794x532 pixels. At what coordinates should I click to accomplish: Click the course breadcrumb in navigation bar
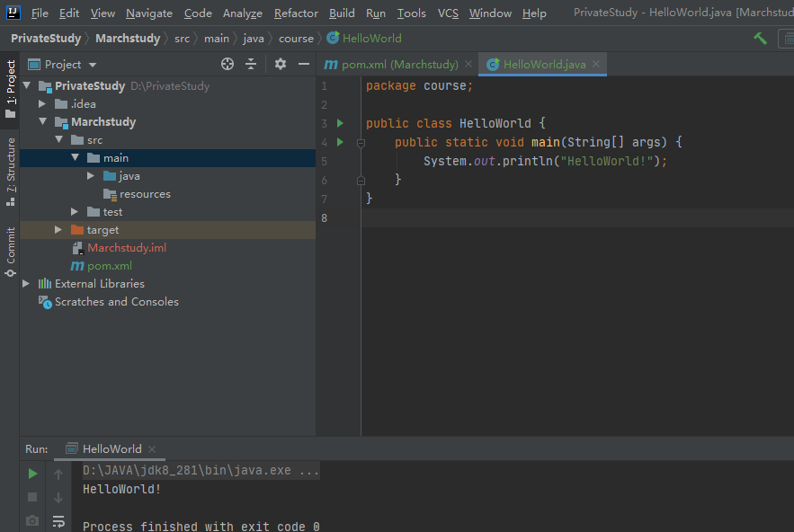pos(296,39)
